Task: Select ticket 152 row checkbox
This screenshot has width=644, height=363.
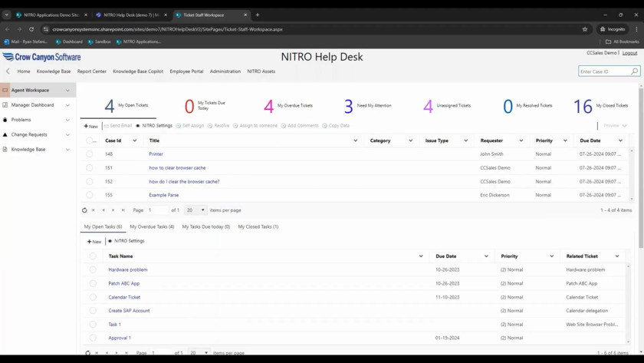Action: click(89, 181)
